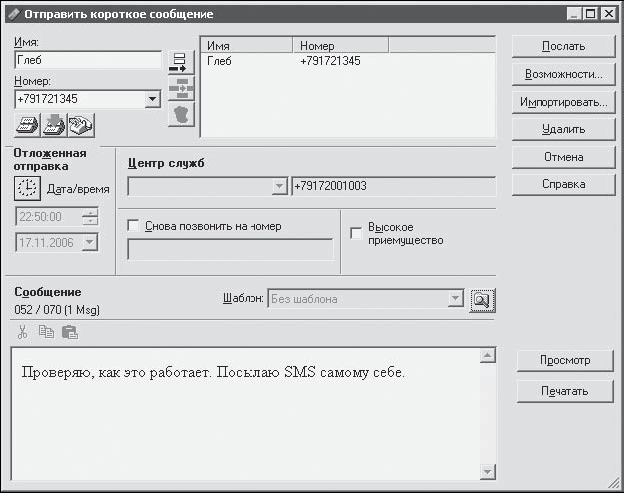
Task: Click the remove recipient trash icon
Action: (x=181, y=115)
